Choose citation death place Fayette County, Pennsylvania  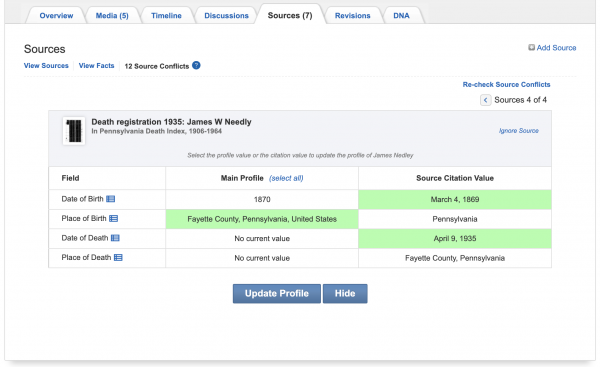click(x=455, y=258)
